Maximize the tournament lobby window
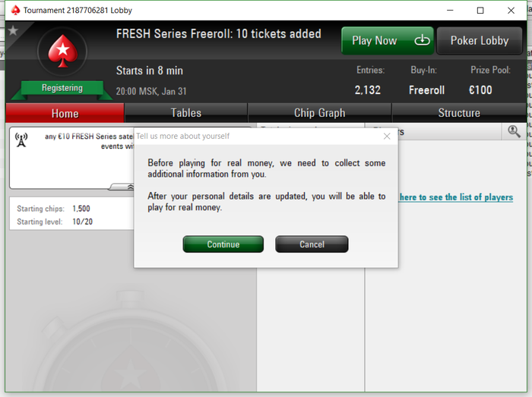 480,11
